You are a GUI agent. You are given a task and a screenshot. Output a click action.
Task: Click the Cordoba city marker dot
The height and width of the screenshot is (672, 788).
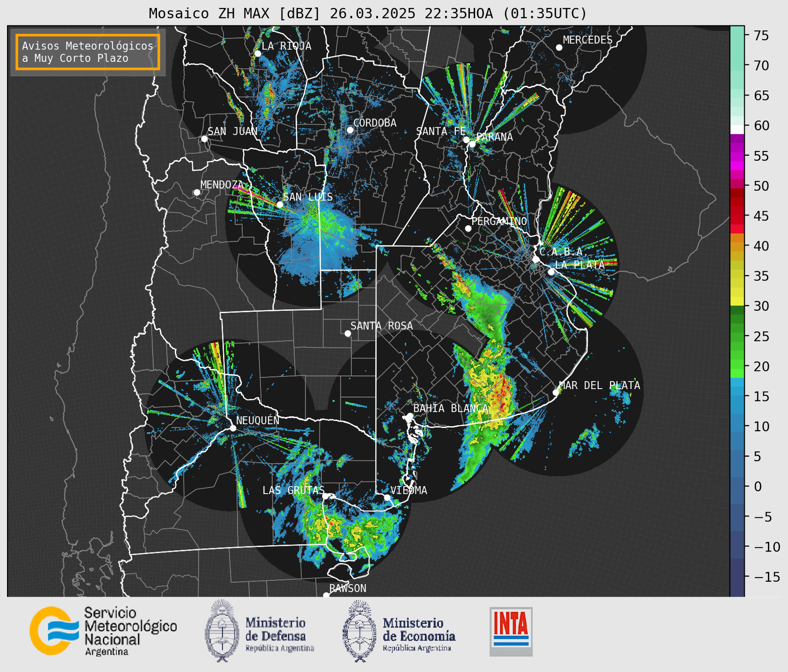(350, 130)
